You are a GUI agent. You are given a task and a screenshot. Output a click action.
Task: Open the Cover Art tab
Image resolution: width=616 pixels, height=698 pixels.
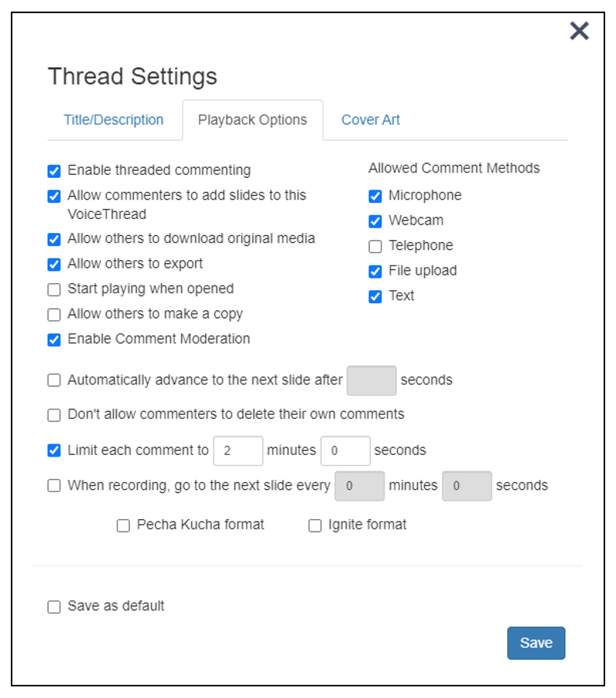[370, 120]
